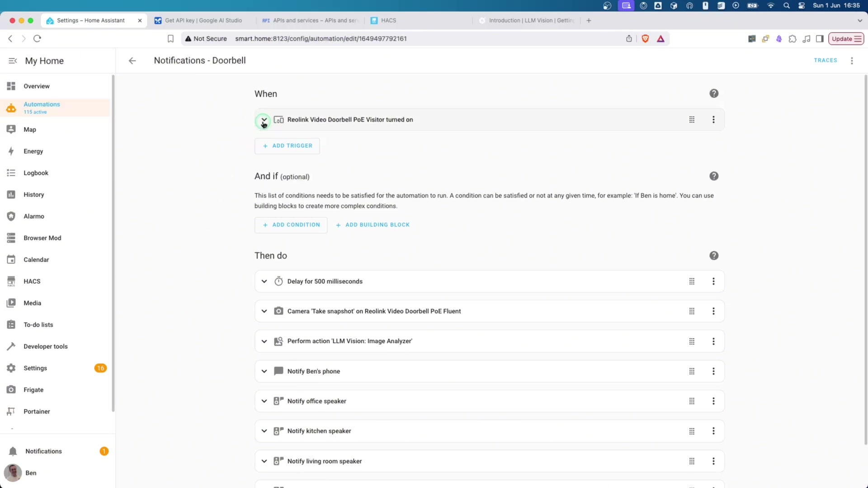Toggle the sidebar collapse menu icon
Viewport: 868px width, 488px height.
13,61
